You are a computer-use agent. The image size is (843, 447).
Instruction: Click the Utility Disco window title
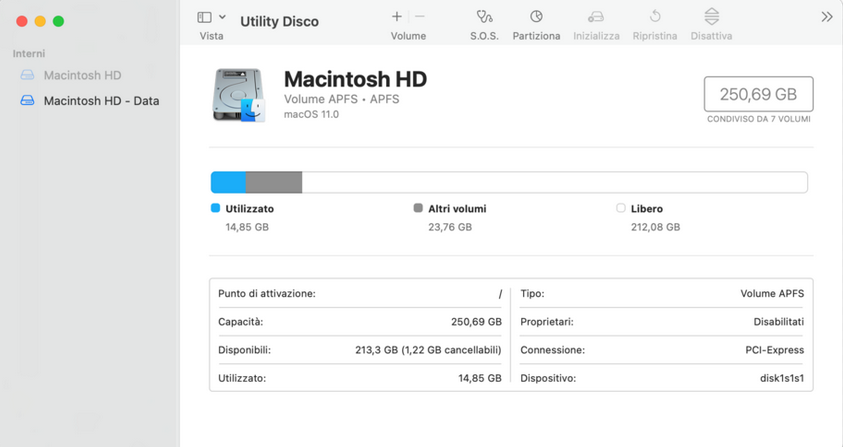pos(280,22)
